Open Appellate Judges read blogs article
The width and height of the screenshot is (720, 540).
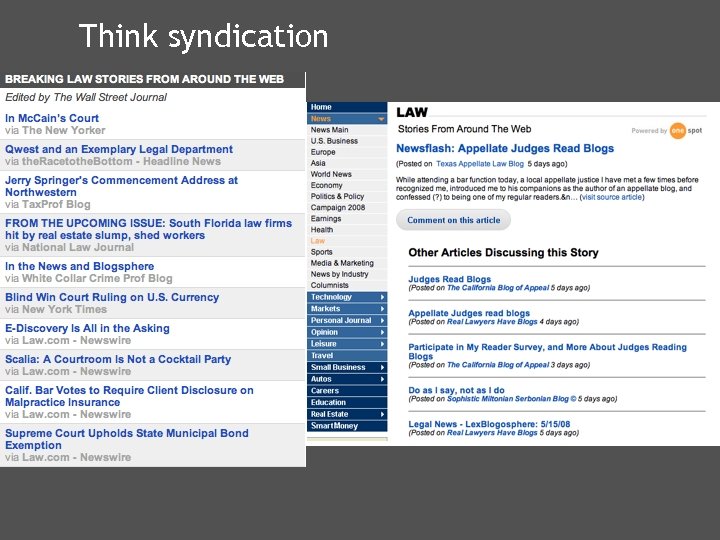pos(469,313)
